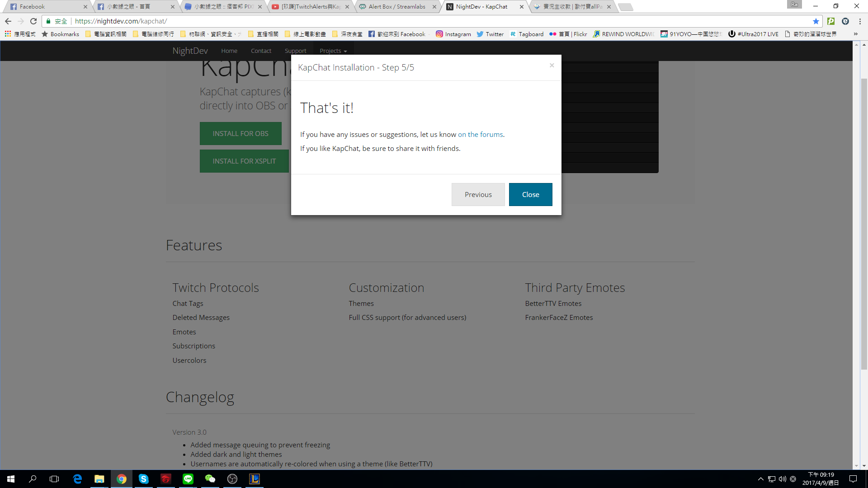Image resolution: width=868 pixels, height=488 pixels.
Task: Click the bookmark star icon in address bar
Action: tap(816, 21)
